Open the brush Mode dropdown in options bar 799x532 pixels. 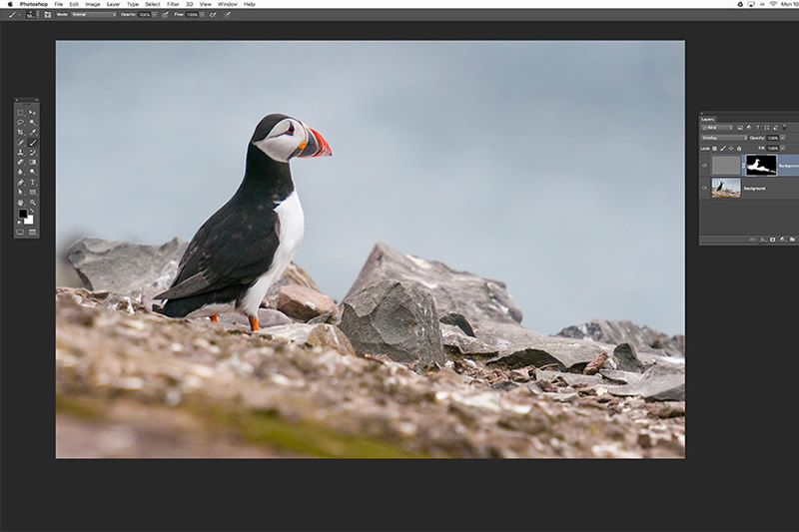click(93, 15)
